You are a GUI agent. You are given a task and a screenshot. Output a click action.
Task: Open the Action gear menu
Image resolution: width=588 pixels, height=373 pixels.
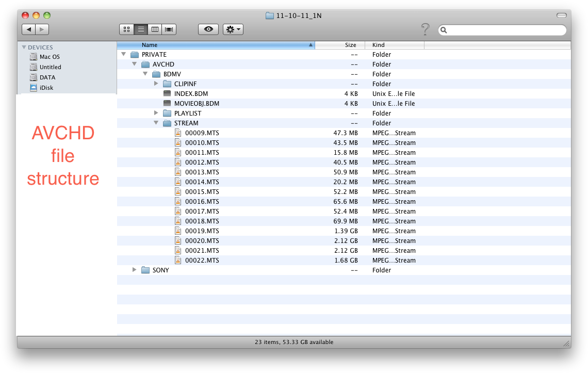click(233, 29)
